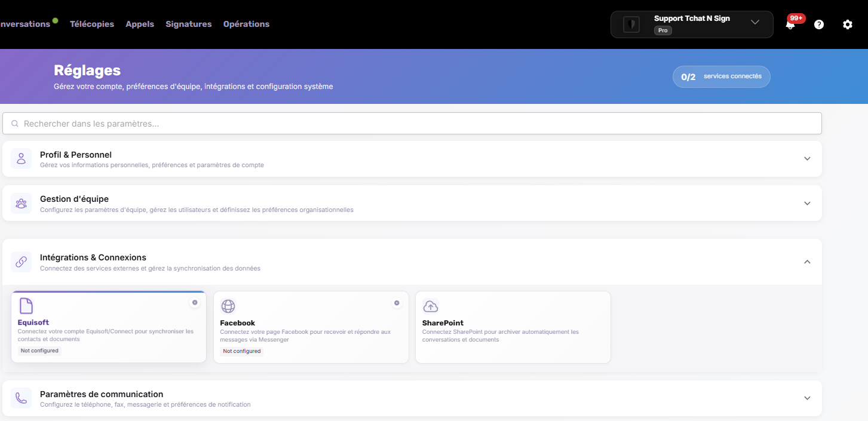Click the settings gear icon
The height and width of the screenshot is (421, 868).
click(x=848, y=24)
